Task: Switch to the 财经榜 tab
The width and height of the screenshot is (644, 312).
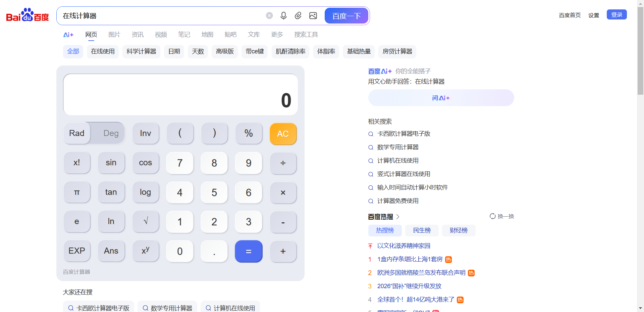Action: tap(458, 230)
